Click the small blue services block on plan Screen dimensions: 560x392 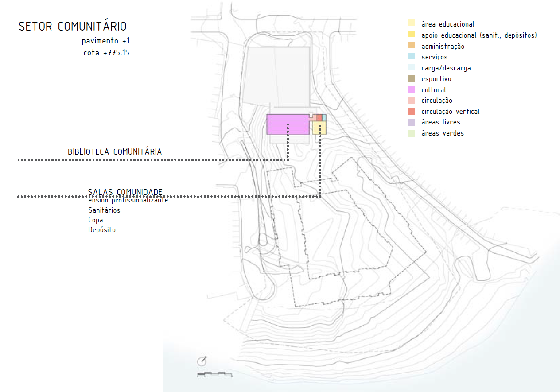tap(324, 117)
